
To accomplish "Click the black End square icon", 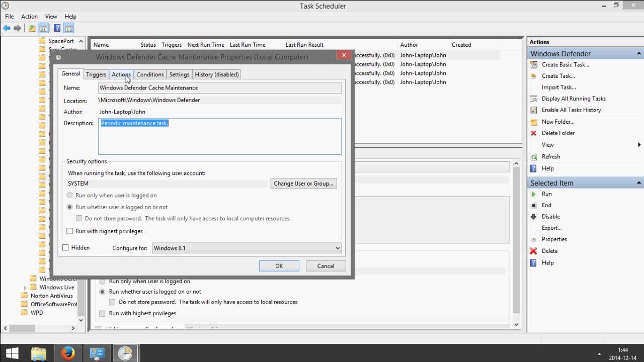I will pyautogui.click(x=534, y=205).
